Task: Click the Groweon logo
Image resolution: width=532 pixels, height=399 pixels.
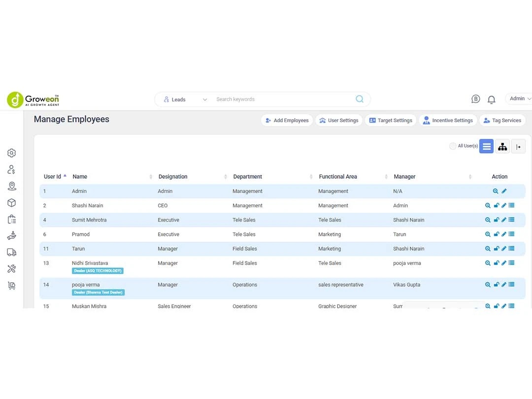Action: [x=33, y=100]
